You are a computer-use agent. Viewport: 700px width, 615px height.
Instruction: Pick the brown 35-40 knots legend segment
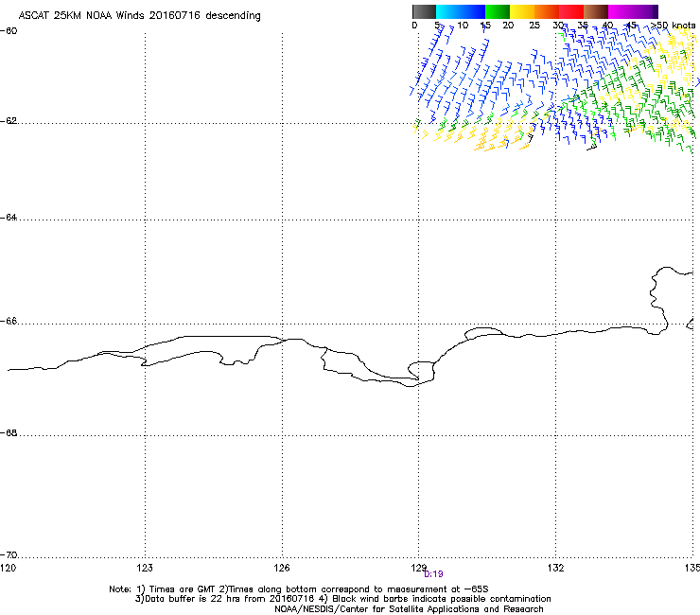click(x=596, y=11)
